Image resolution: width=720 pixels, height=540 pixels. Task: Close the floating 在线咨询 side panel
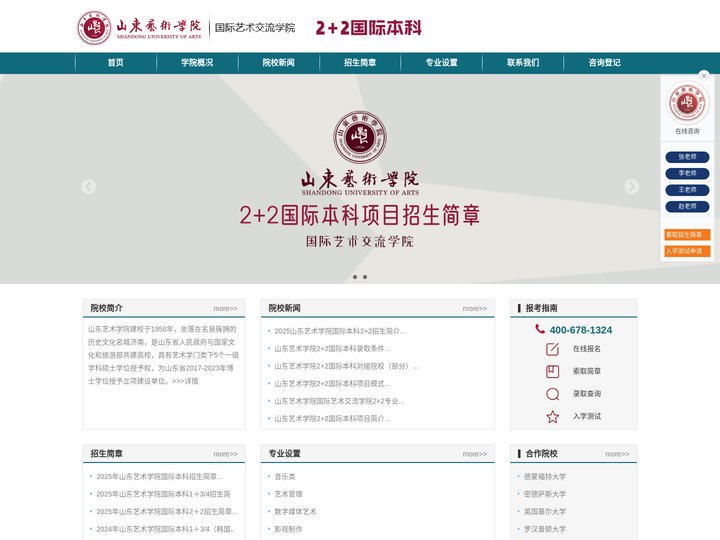[704, 76]
